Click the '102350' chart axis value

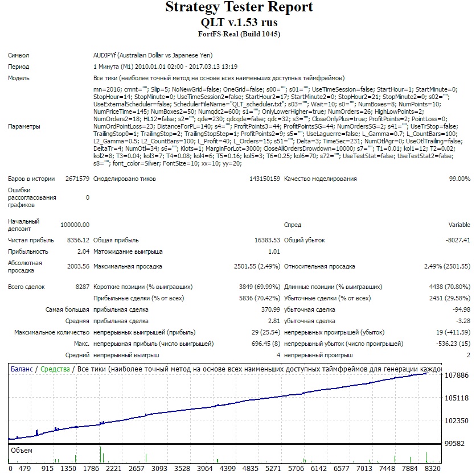[x=457, y=421]
